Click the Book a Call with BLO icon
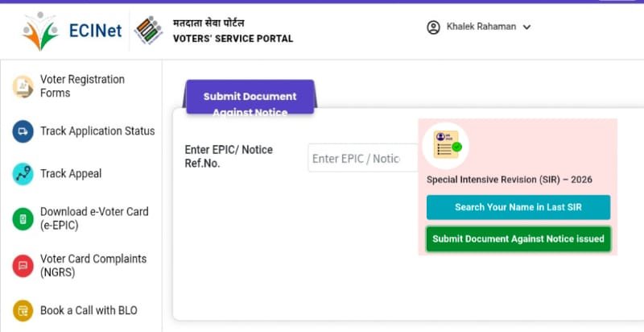Image resolution: width=644 pixels, height=332 pixels. [23, 311]
